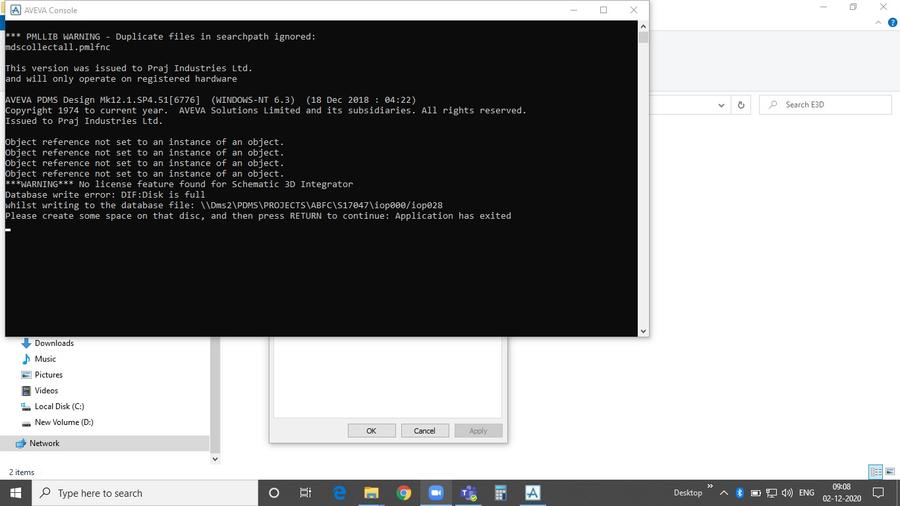The image size is (900, 506).
Task: Open the volume control tray icon
Action: (788, 493)
